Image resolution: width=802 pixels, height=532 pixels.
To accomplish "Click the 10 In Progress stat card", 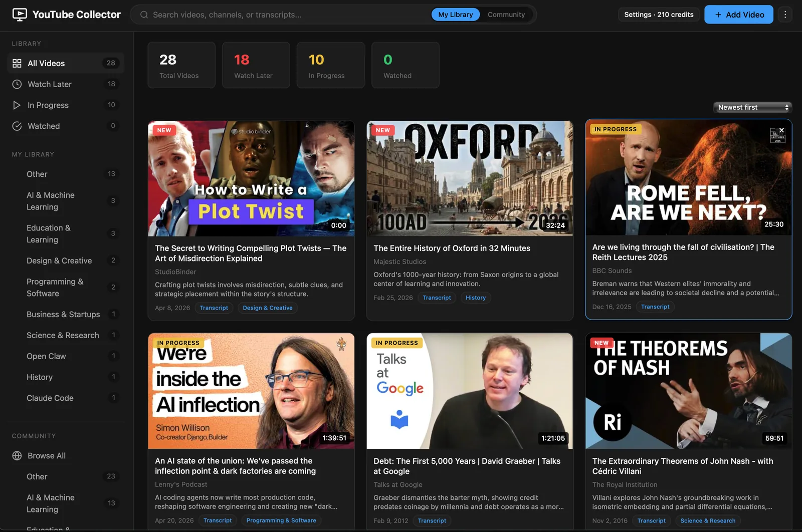I will point(331,65).
